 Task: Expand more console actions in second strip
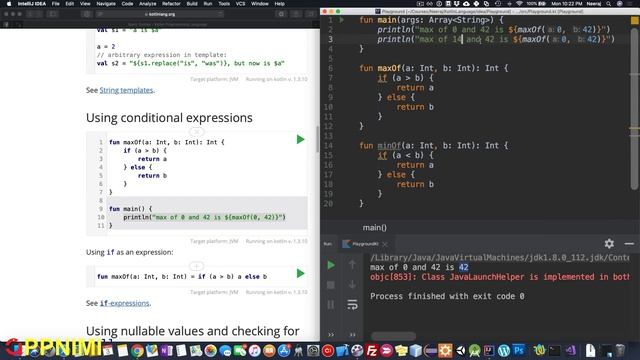tap(352, 335)
